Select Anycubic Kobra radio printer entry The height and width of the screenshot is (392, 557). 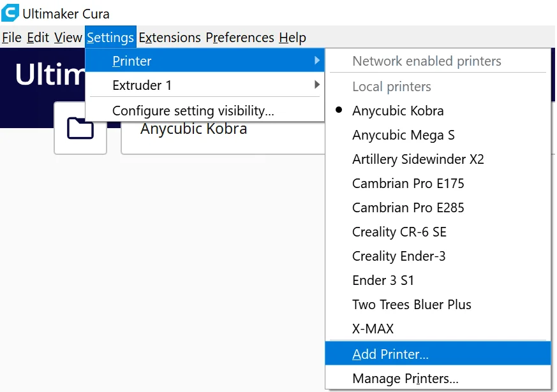click(397, 111)
